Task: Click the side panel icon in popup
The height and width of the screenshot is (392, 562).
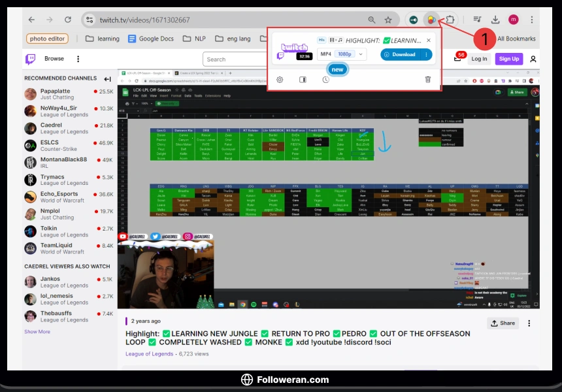Action: point(303,80)
